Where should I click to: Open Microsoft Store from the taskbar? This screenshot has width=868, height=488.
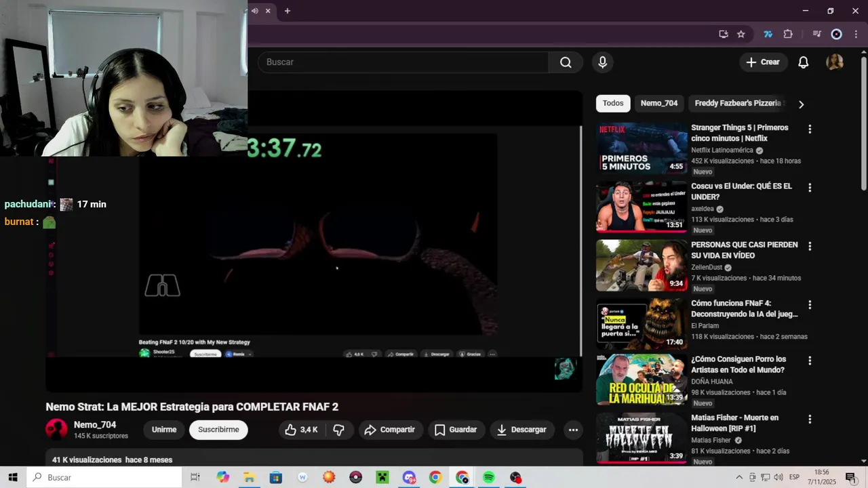[275, 478]
